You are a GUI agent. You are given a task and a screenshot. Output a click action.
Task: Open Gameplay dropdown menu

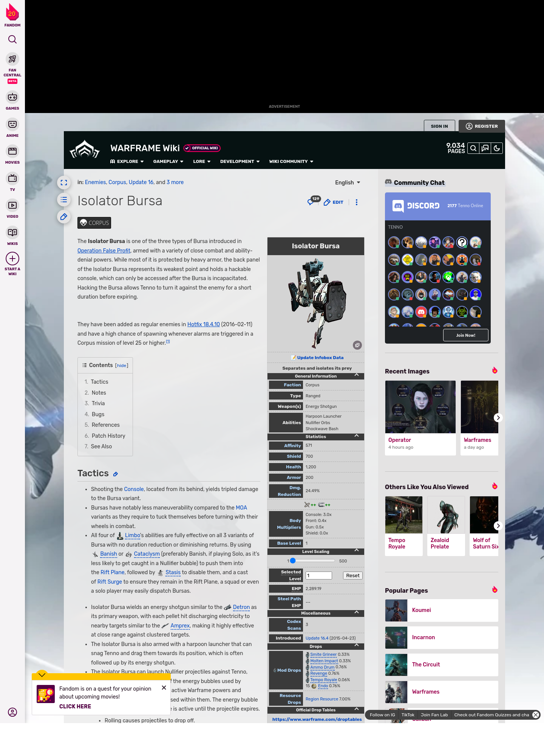click(168, 161)
